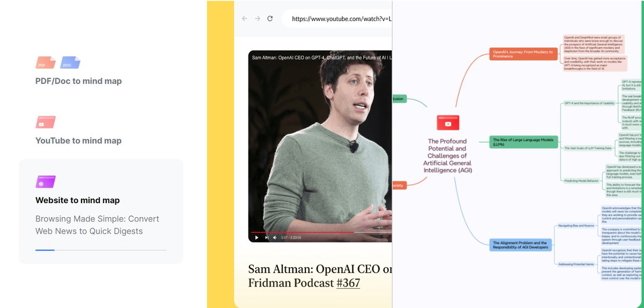
Task: Mute the video with the speaker icon
Action: coord(275,237)
